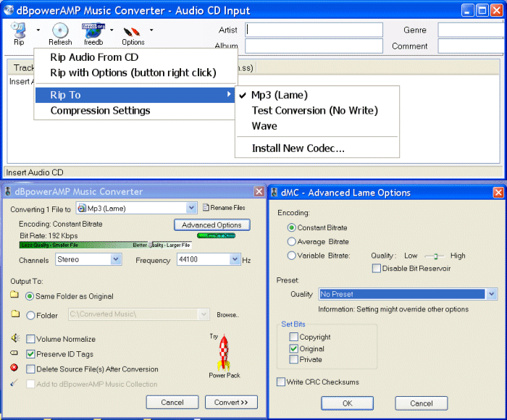Viewport: 507px width, 420px height.
Task: Open the Preset Quality No Preset dropdown
Action: pyautogui.click(x=492, y=294)
